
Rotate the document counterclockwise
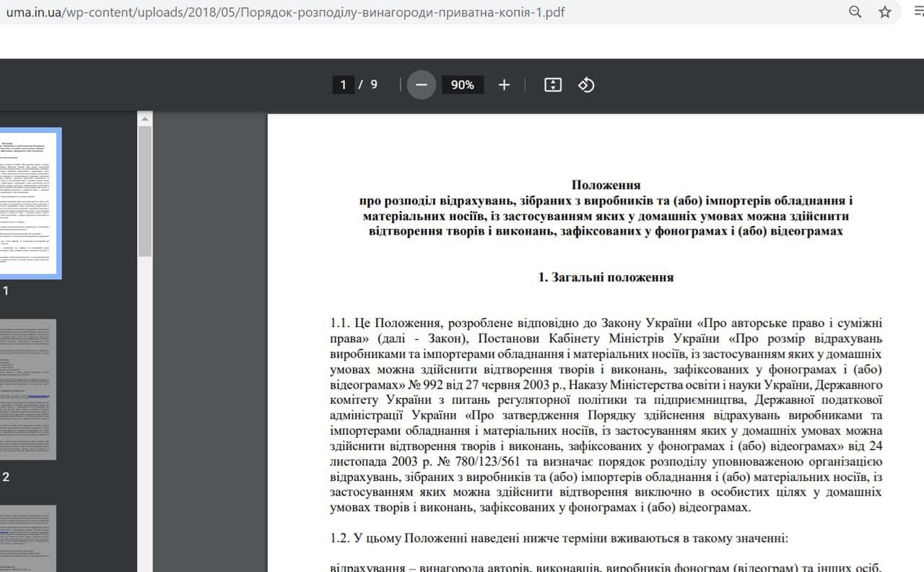pos(586,85)
